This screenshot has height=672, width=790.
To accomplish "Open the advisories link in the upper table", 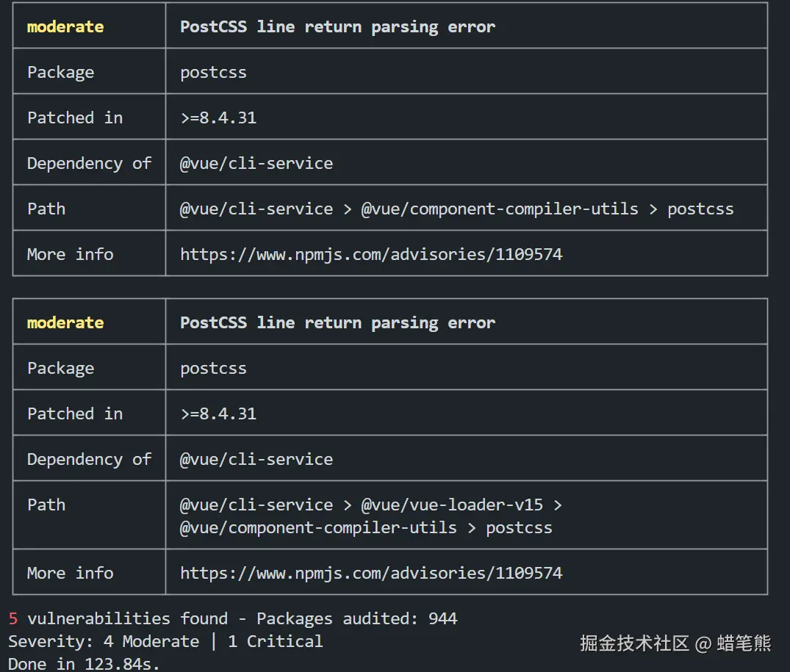I will coord(371,254).
